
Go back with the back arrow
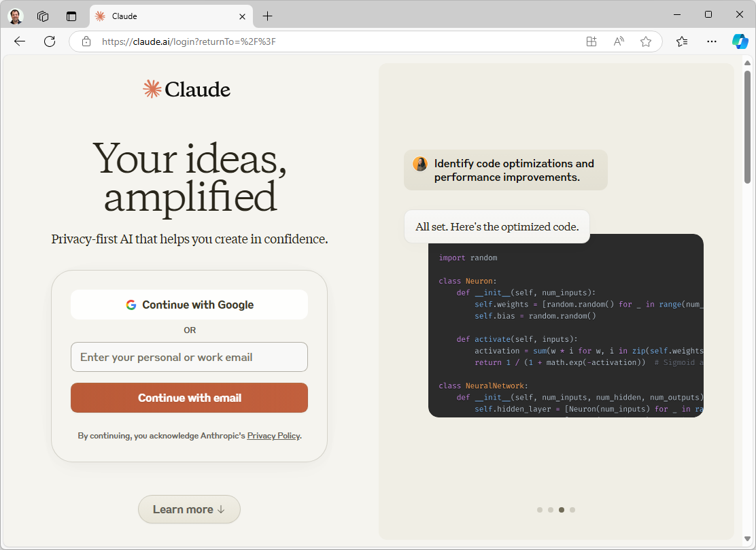[20, 41]
